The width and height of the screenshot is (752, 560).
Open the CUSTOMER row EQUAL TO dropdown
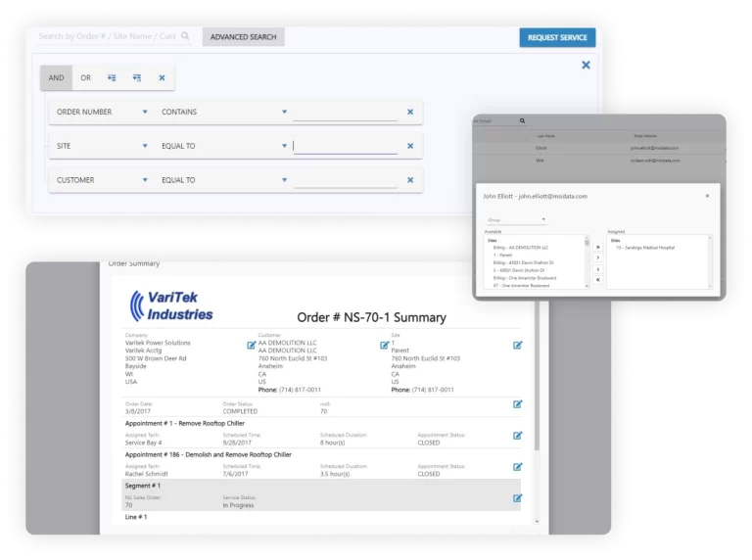click(x=284, y=180)
